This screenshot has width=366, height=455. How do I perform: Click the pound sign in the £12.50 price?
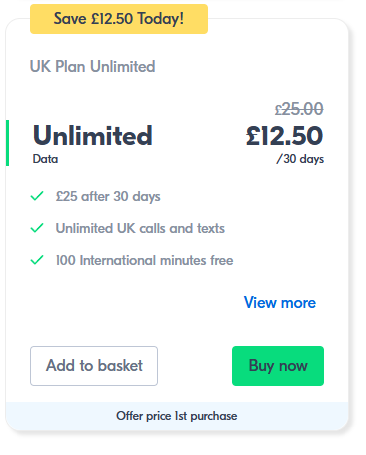coord(252,136)
